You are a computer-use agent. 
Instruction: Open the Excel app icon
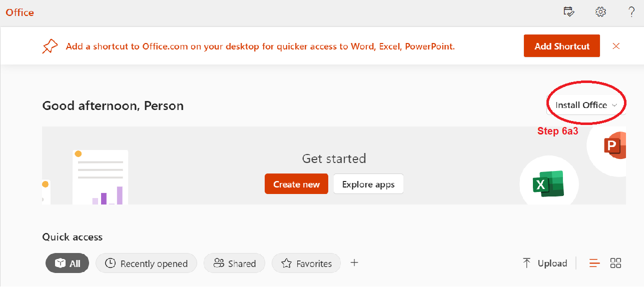coord(548,184)
